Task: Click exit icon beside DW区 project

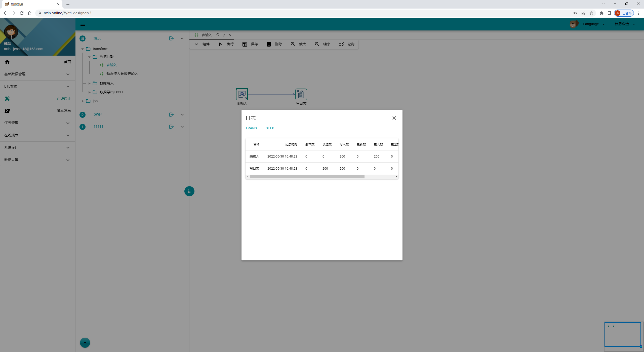Action: point(171,115)
